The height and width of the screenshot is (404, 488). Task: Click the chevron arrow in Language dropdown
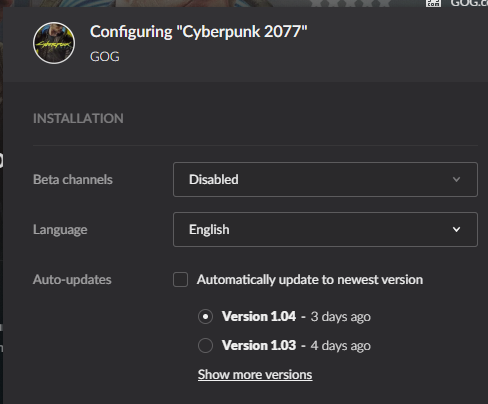456,229
